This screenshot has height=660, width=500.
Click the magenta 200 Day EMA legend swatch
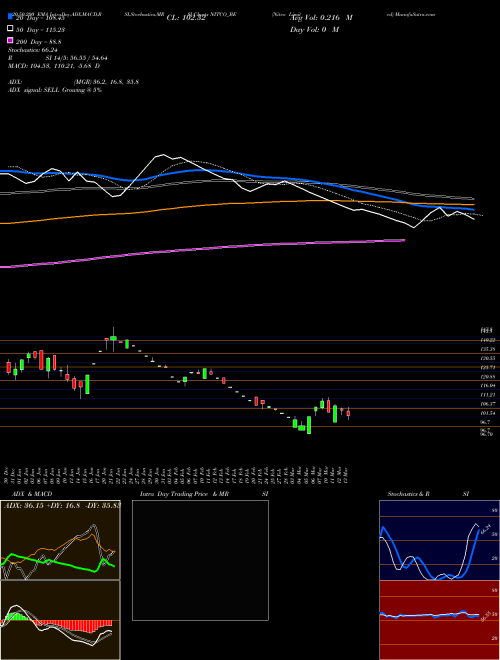[x=10, y=41]
